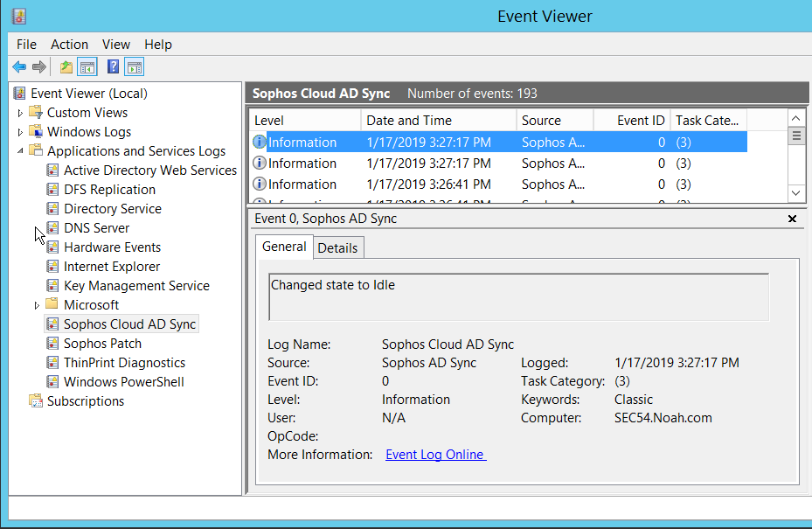Open the Action menu
Viewport: 812px width, 529px height.
[x=69, y=45]
